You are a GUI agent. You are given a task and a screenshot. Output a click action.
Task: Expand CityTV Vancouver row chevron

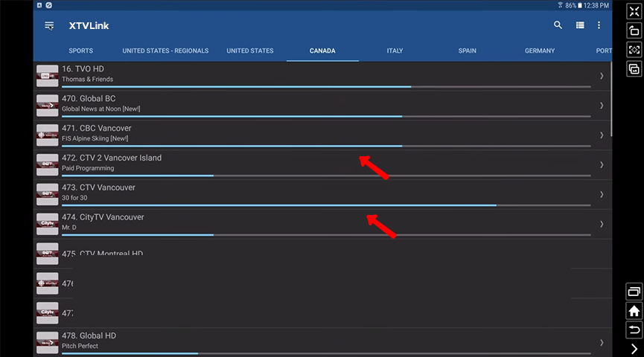(x=602, y=224)
